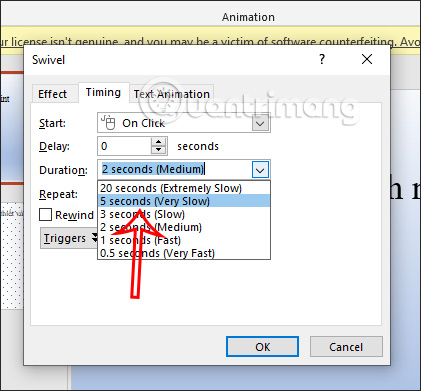Open the Text Animation tab
This screenshot has height=391, width=421.
[172, 94]
